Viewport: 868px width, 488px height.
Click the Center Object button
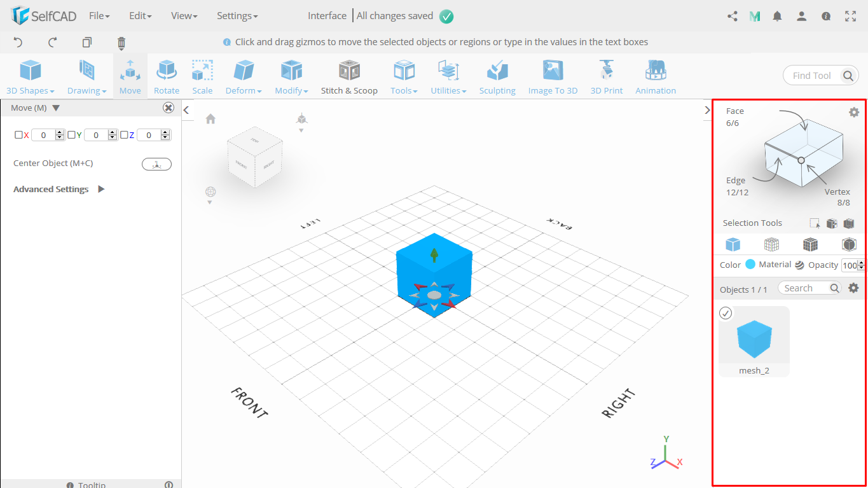tap(156, 164)
